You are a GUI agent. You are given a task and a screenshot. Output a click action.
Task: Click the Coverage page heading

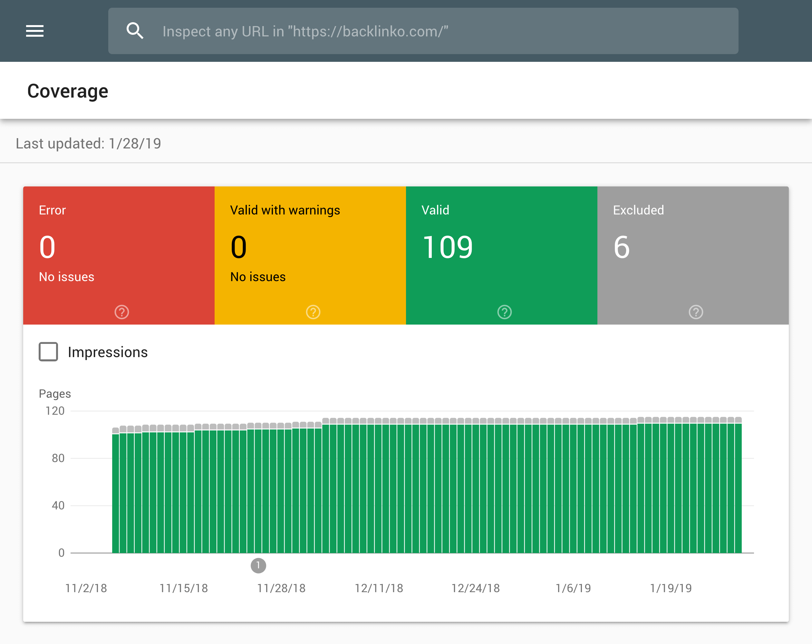[x=68, y=91]
